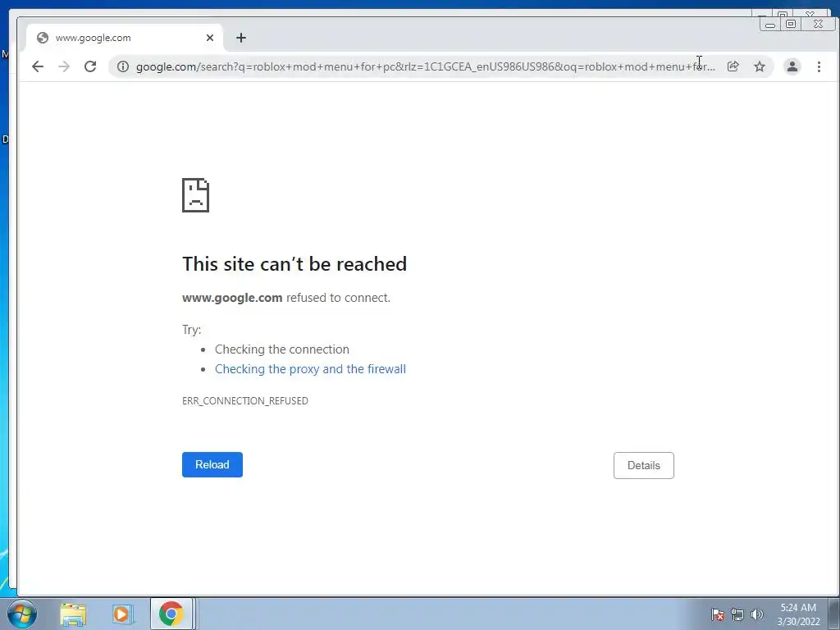The height and width of the screenshot is (630, 840).
Task: Minimize the Chrome window
Action: point(769,25)
